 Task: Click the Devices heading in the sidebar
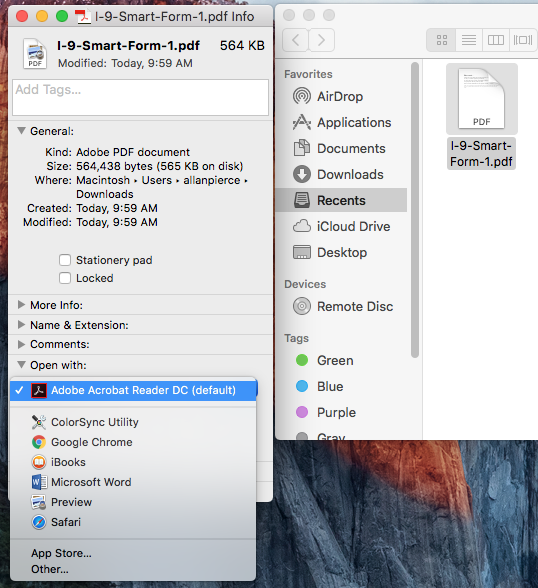(x=305, y=284)
